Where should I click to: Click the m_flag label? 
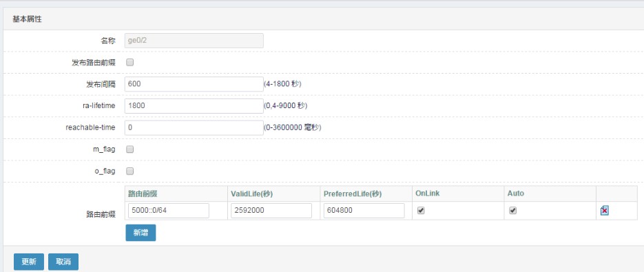(104, 149)
